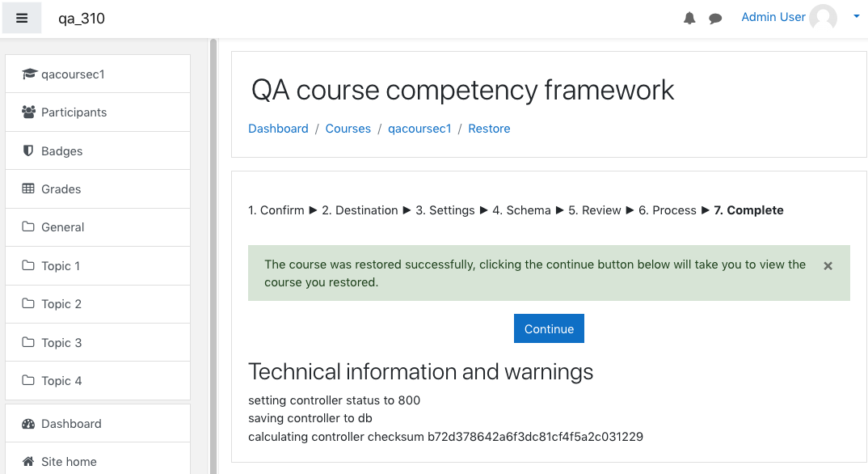Open Badges from the sidebar
Image resolution: width=868 pixels, height=474 pixels.
coord(98,150)
